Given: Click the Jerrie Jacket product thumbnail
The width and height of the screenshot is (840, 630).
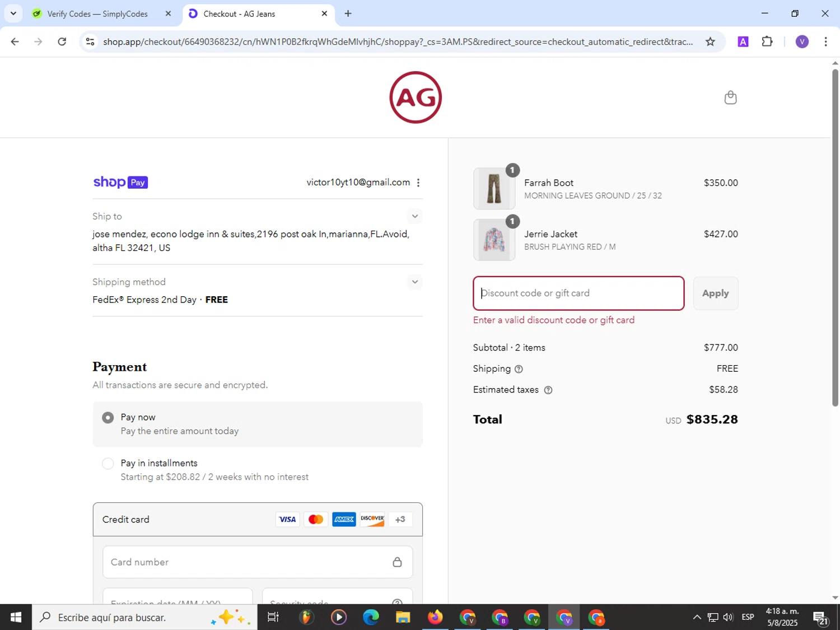Looking at the screenshot, I should click(494, 240).
